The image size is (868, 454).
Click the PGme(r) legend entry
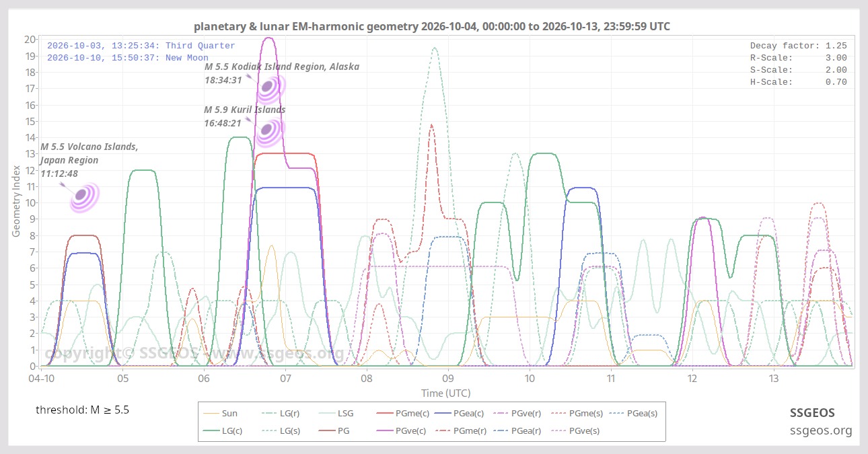click(460, 430)
